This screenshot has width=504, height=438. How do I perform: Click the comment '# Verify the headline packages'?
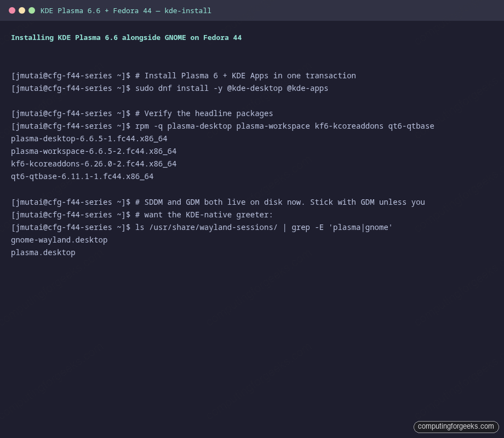coord(204,113)
